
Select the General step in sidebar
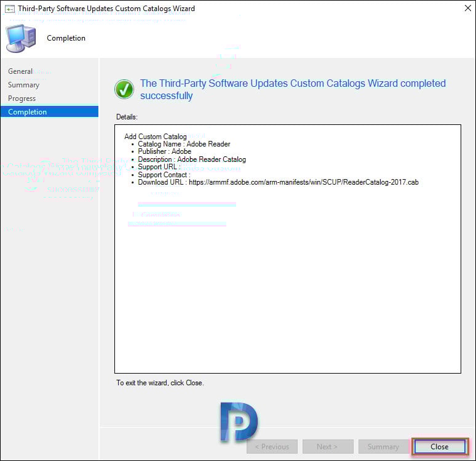20,71
